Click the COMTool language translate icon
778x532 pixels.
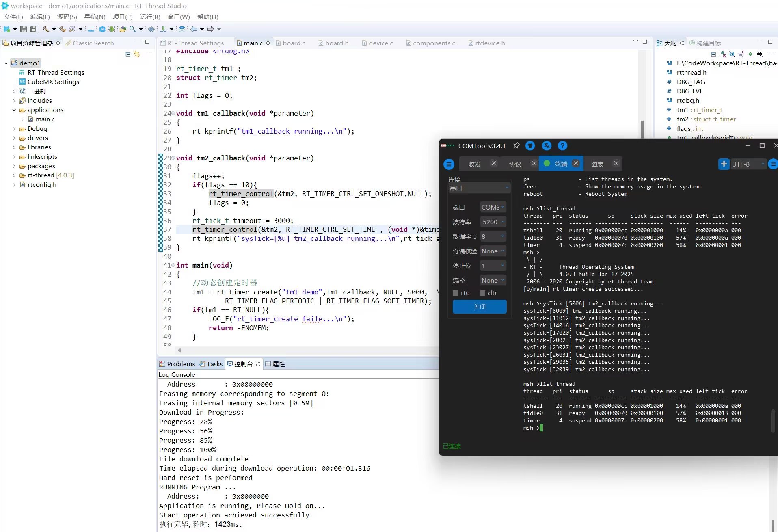pos(547,146)
